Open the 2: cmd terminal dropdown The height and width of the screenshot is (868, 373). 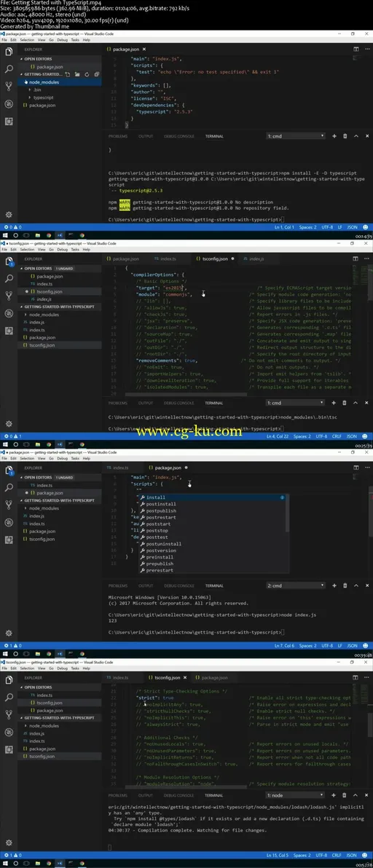coord(296,585)
